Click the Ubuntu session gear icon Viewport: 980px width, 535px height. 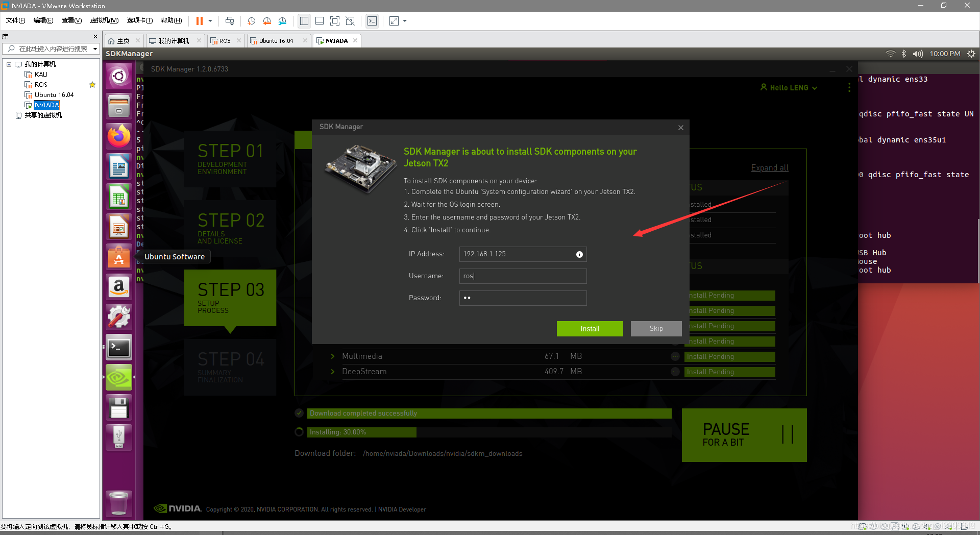971,54
